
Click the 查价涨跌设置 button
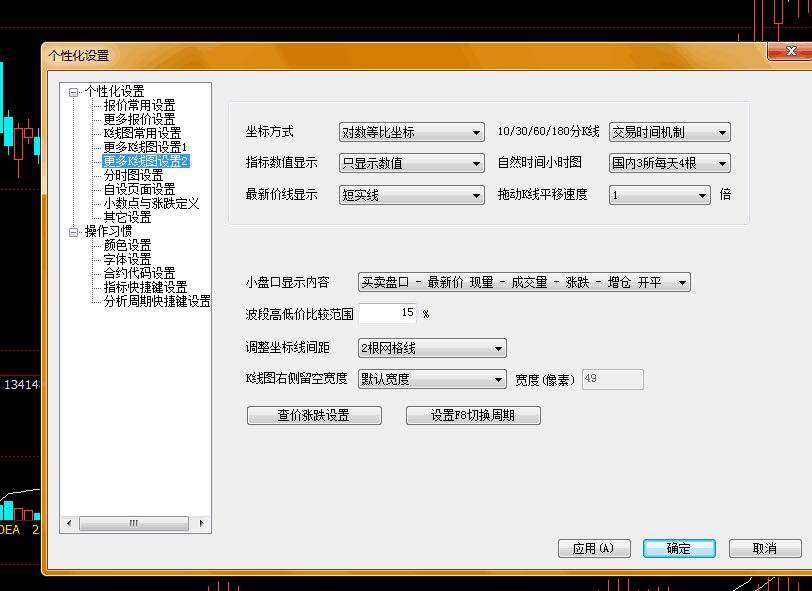313,416
